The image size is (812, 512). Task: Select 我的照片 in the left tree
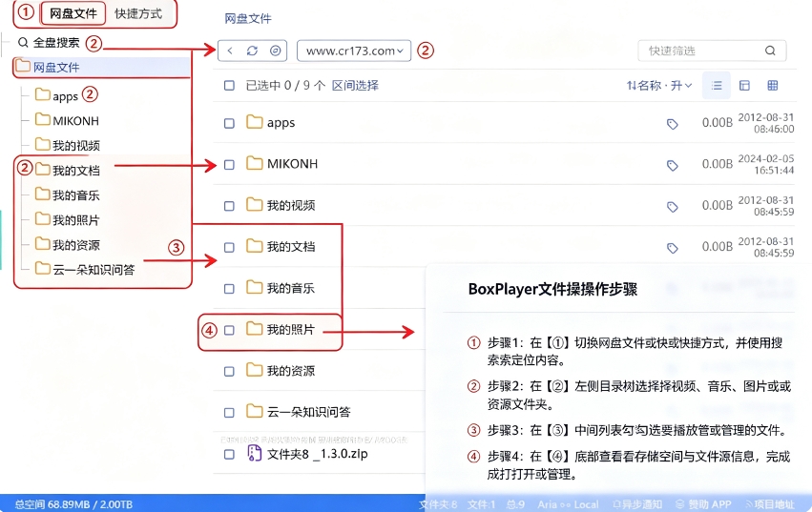67,219
